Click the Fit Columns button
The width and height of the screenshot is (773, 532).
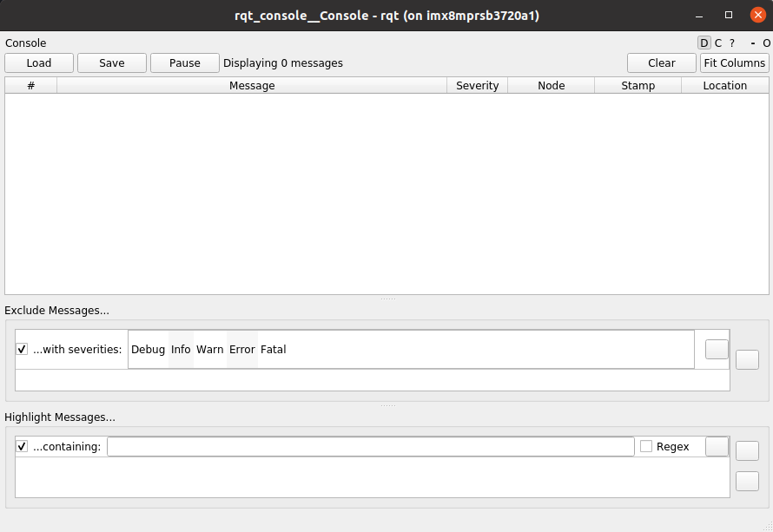point(734,62)
